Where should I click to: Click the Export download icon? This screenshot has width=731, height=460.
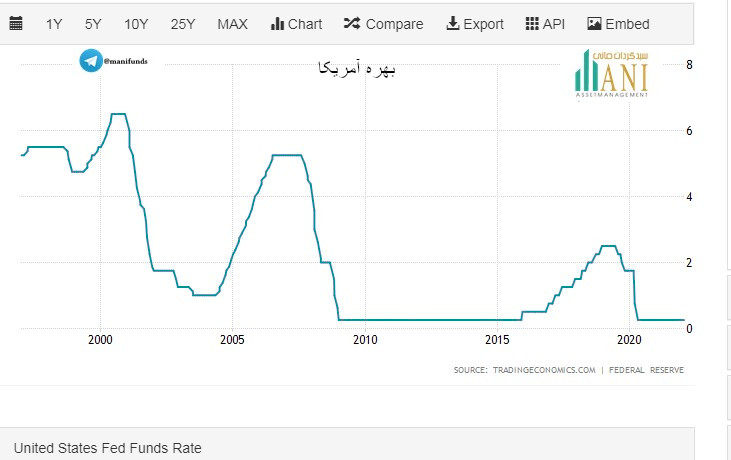(x=452, y=24)
